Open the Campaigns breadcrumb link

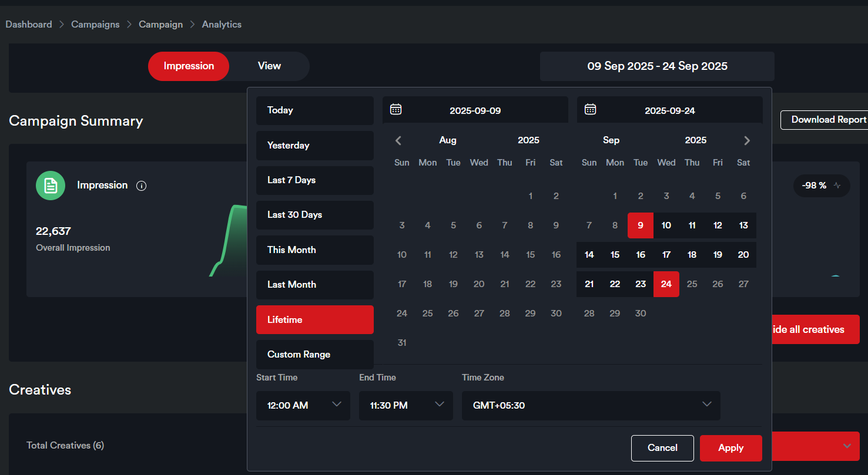click(x=95, y=25)
